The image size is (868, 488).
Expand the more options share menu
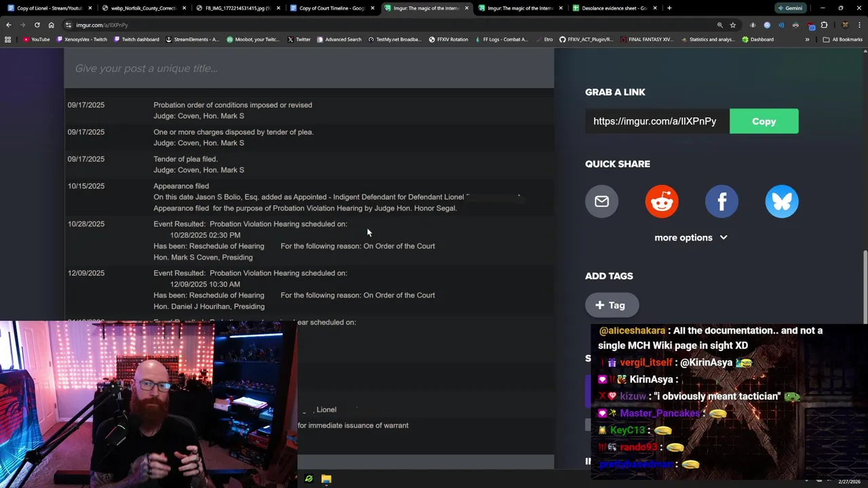[690, 237]
